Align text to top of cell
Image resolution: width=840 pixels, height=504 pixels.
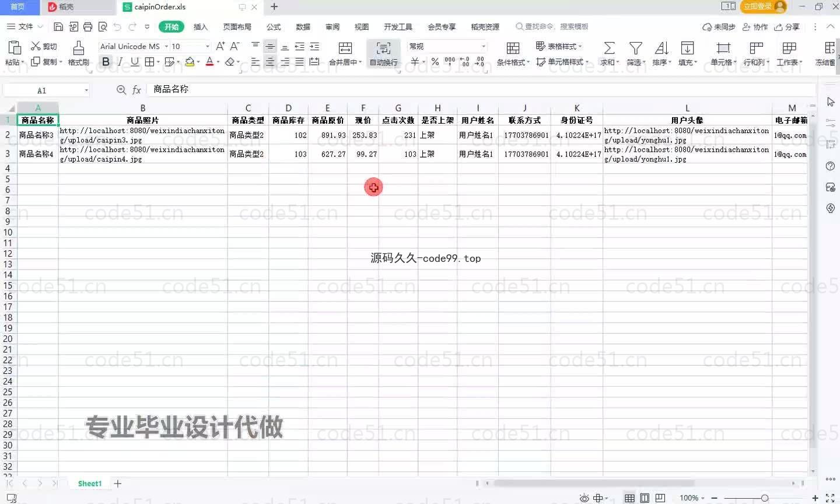[x=256, y=46]
